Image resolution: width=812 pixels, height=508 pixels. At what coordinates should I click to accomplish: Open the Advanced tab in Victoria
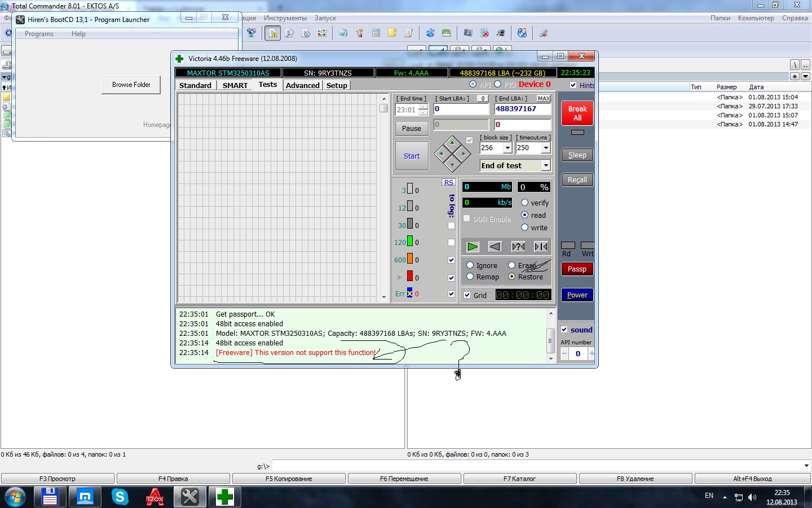click(x=302, y=85)
